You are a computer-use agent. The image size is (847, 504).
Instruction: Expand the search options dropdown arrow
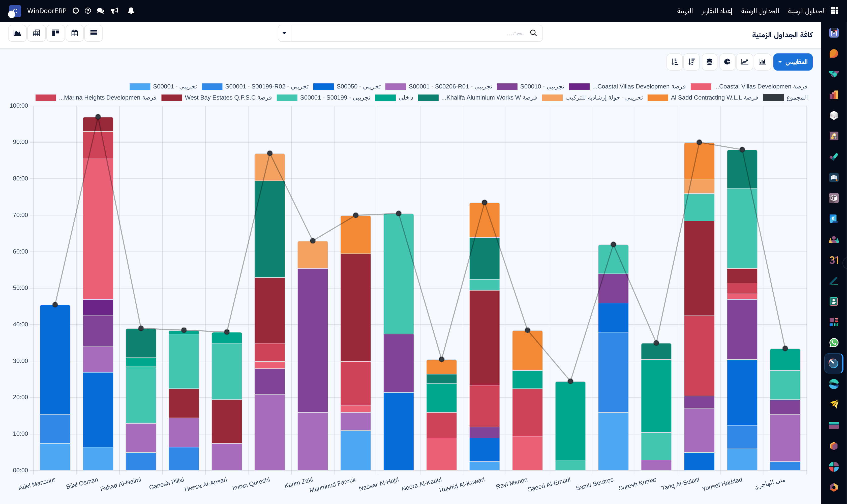tap(284, 33)
